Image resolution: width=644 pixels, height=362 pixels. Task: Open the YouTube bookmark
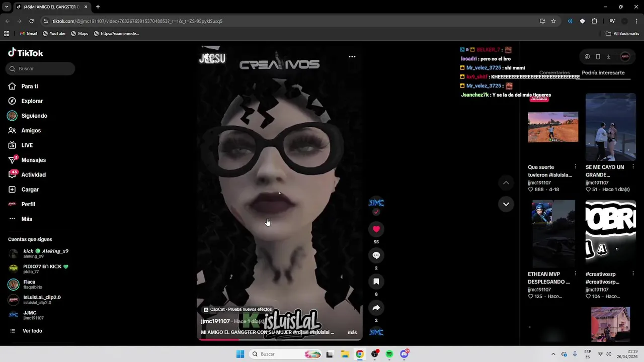(x=54, y=34)
